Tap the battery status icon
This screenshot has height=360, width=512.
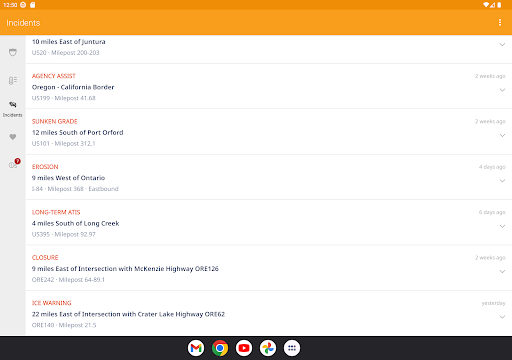tap(499, 5)
